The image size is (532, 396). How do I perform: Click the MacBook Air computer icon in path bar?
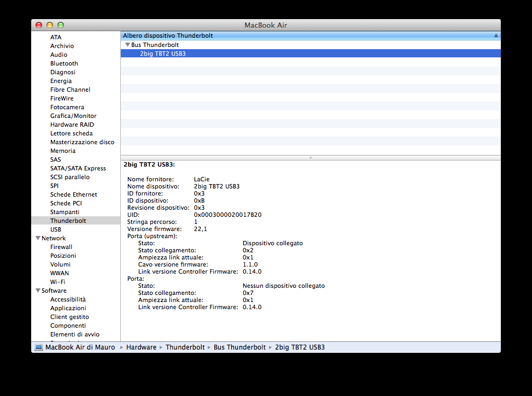click(39, 347)
